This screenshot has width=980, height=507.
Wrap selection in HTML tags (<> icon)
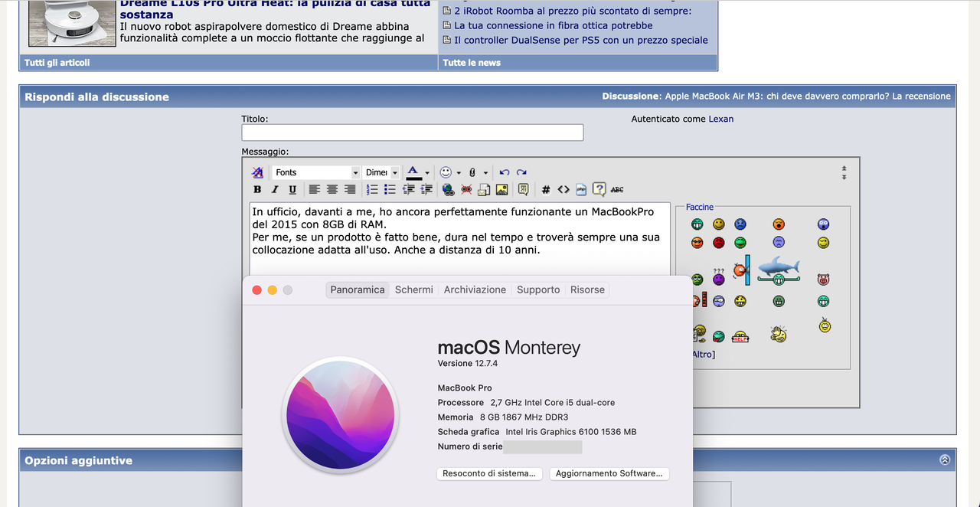tap(563, 189)
